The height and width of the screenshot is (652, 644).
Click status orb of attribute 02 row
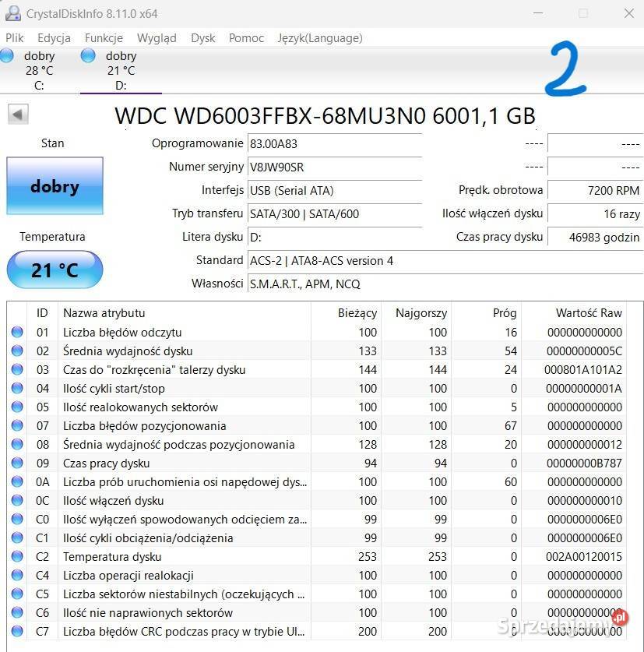pyautogui.click(x=17, y=351)
